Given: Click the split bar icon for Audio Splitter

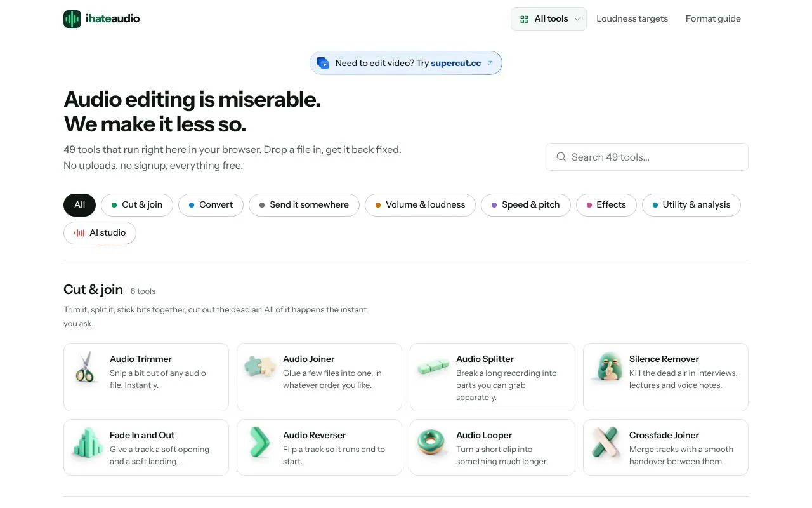Looking at the screenshot, I should (433, 366).
